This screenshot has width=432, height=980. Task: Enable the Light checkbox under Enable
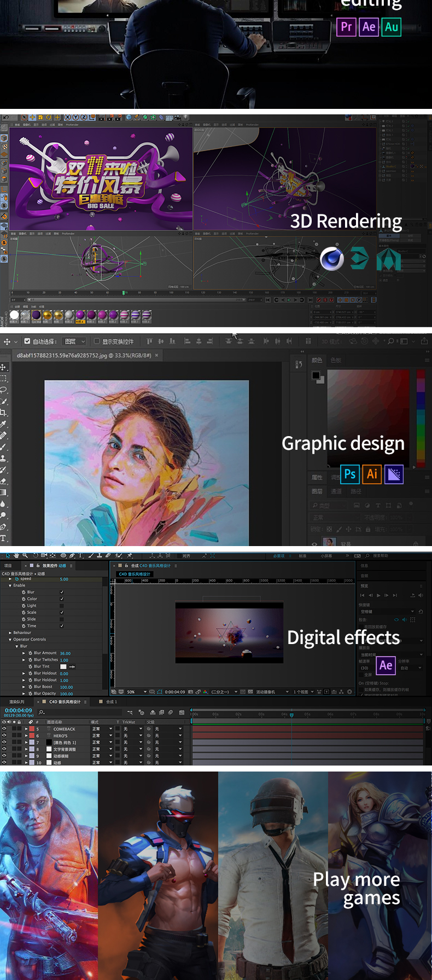point(62,606)
